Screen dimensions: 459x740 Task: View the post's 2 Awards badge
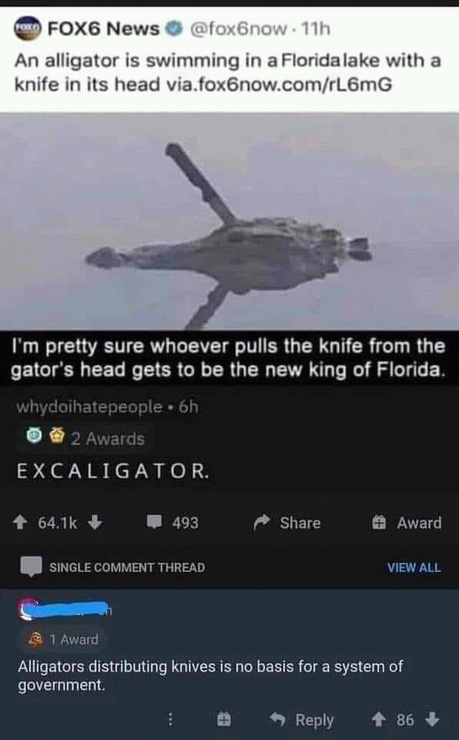(86, 438)
